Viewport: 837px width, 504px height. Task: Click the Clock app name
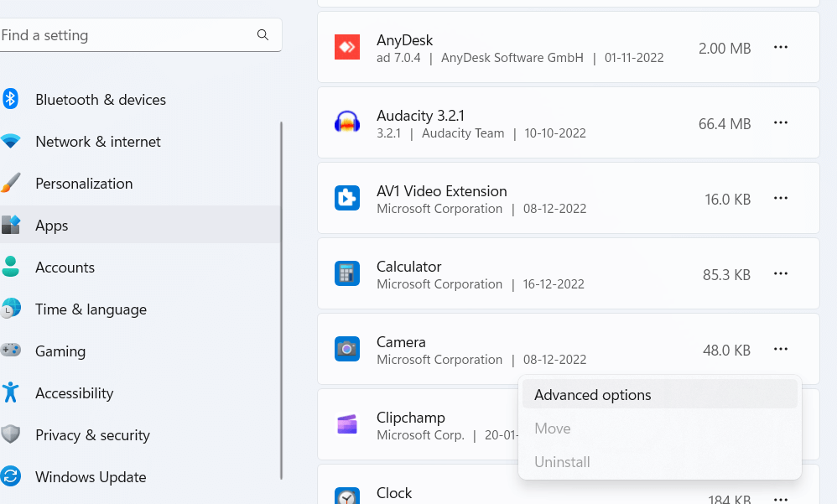pyautogui.click(x=394, y=493)
